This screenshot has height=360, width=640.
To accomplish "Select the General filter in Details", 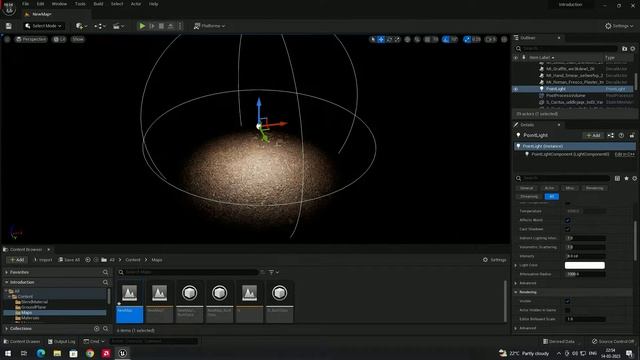I will 526,188.
